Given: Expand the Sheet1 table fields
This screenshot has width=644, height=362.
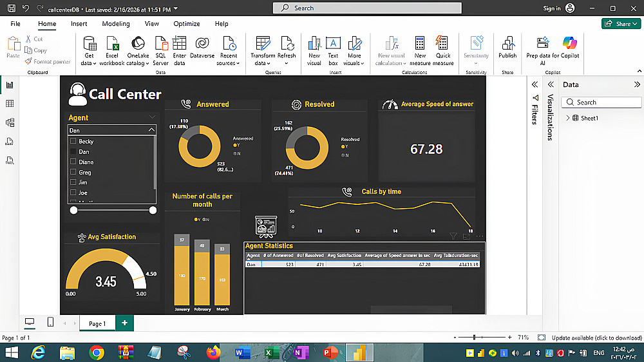Looking at the screenshot, I should 568,118.
